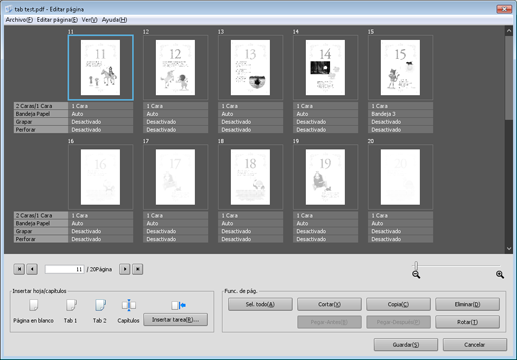The image size is (517, 360).
Task: Click the Bandeja 3 value under page 15
Action: tap(401, 114)
